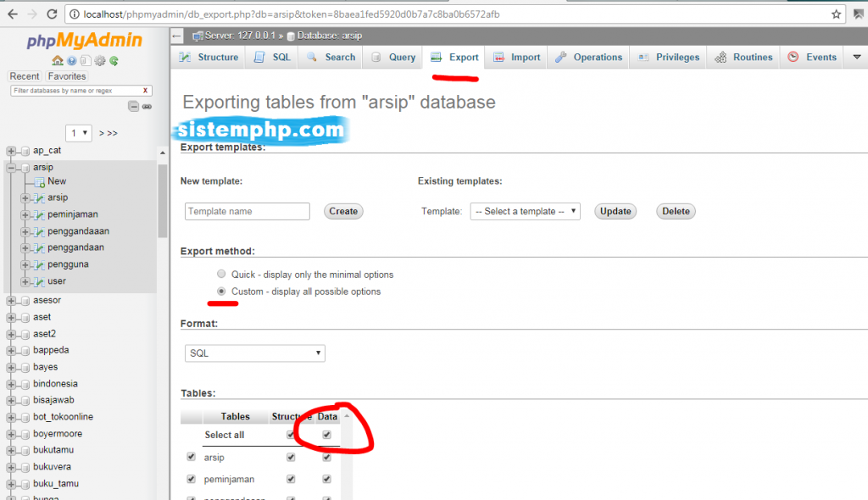Open the page number dropdown in sidebar

tap(79, 133)
